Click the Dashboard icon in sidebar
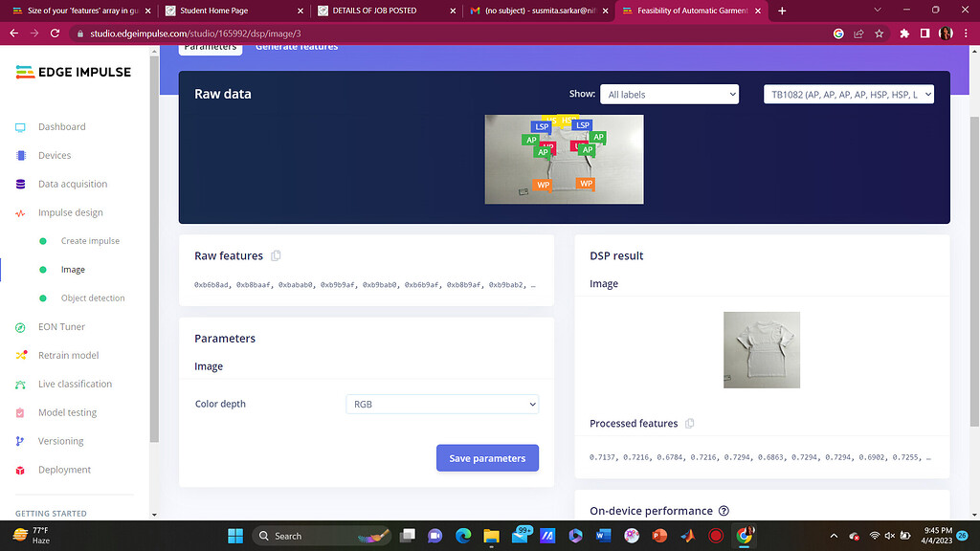This screenshot has width=980, height=551. [20, 127]
